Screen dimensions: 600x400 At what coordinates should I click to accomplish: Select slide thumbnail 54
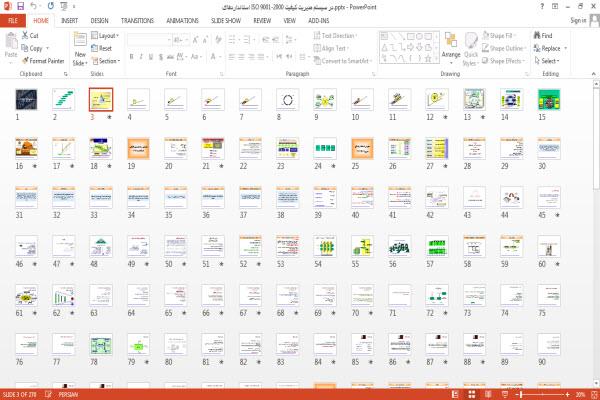324,246
